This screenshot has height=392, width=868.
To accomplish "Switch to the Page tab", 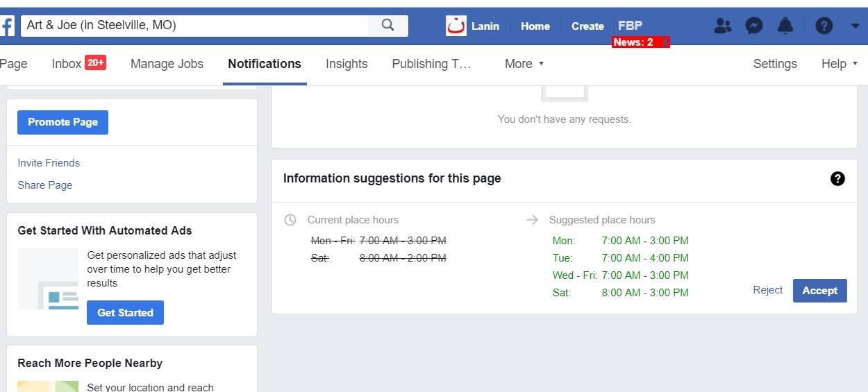I will pos(13,64).
